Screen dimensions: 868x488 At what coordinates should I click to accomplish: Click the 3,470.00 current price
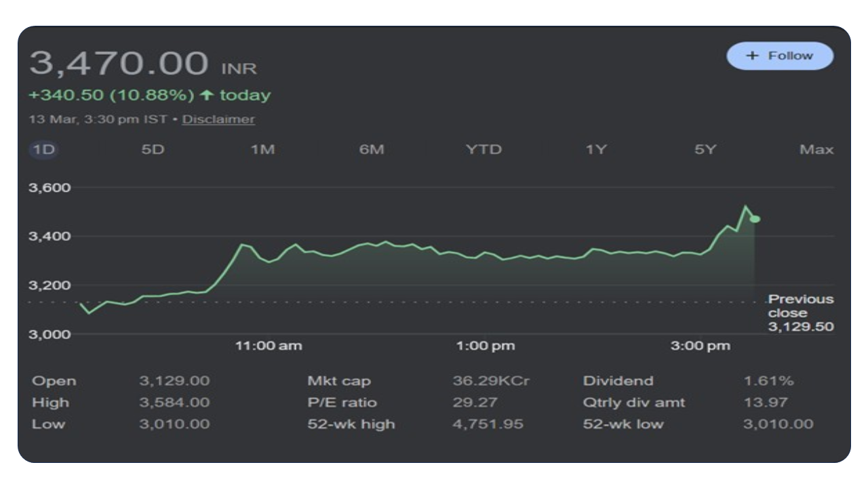(119, 64)
